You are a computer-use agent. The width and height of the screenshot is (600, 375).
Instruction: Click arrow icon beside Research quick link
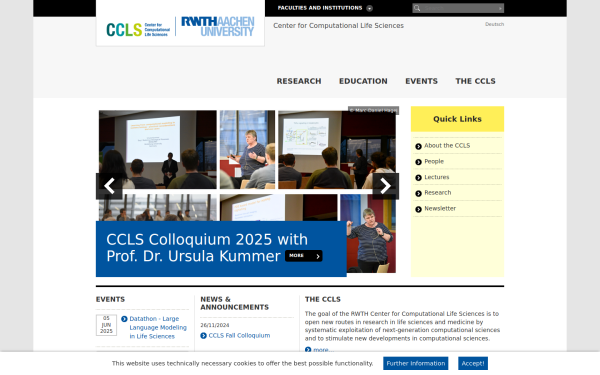point(418,193)
